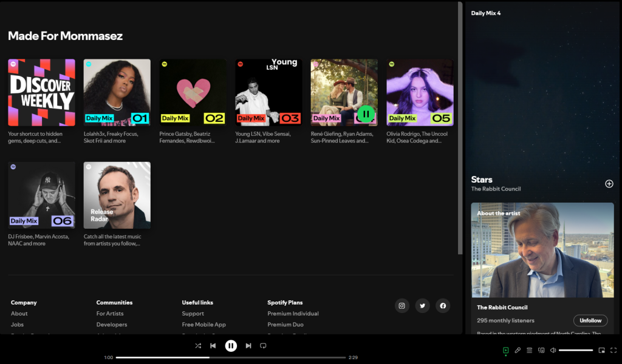Click the main content vertical scrollbar
This screenshot has height=364, width=622.
(x=460, y=128)
